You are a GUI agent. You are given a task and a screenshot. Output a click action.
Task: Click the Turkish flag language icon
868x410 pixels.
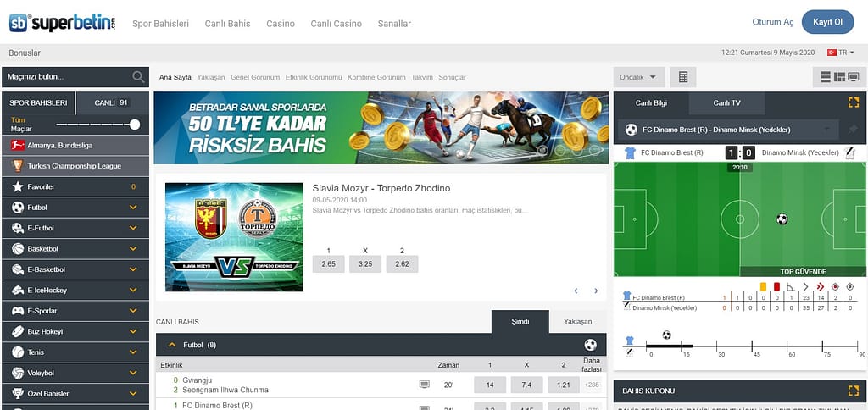832,53
